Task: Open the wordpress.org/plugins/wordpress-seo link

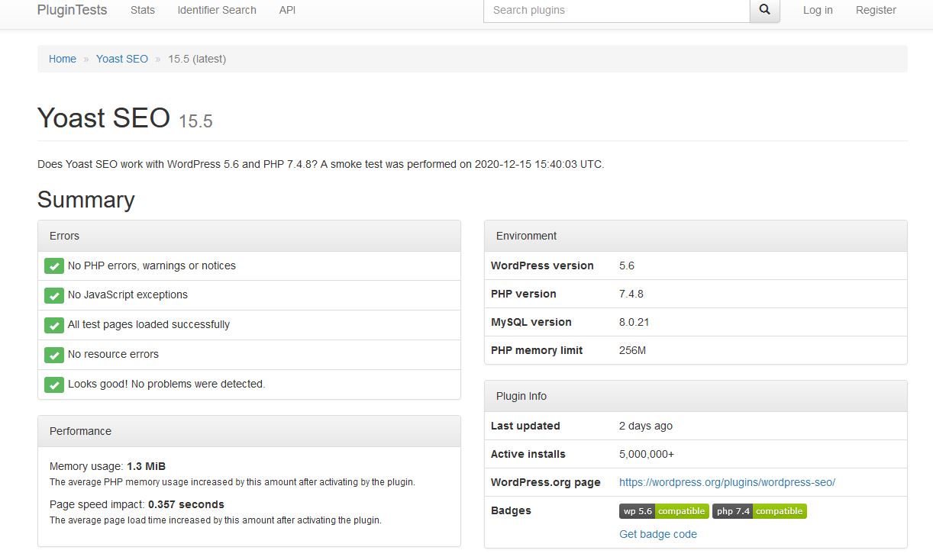Action: pos(727,482)
